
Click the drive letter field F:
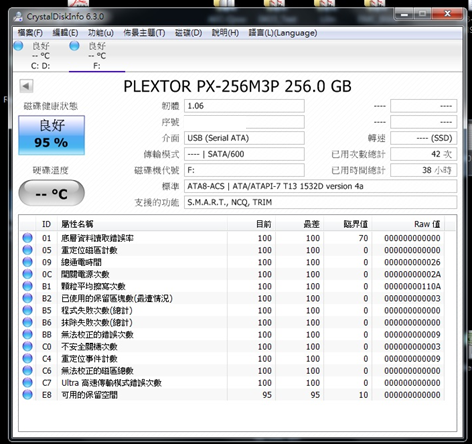244,170
